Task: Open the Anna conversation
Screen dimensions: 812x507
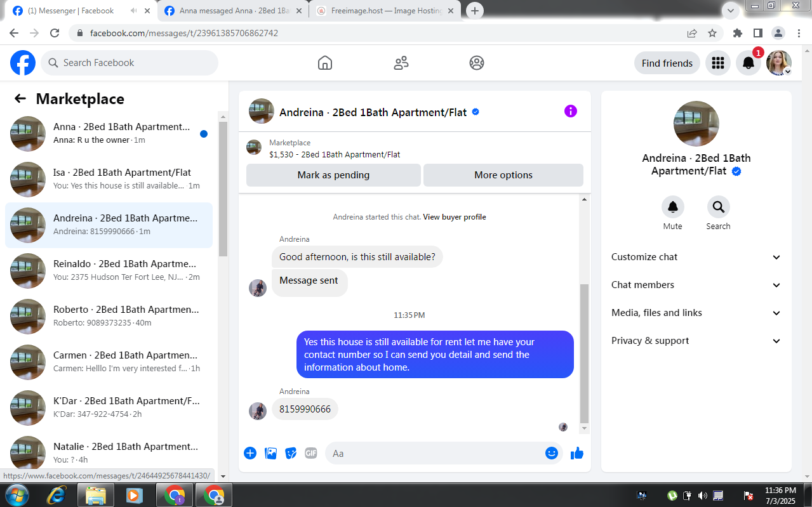Action: tap(109, 134)
